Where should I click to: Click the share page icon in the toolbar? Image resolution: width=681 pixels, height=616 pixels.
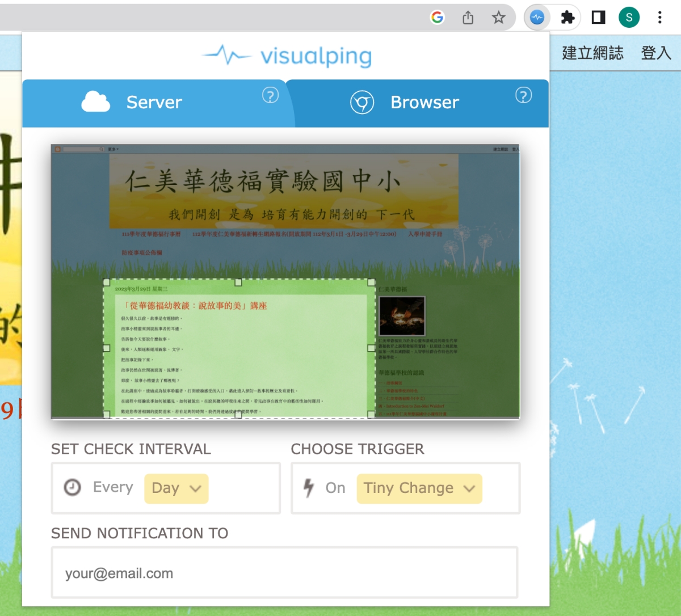(x=468, y=18)
